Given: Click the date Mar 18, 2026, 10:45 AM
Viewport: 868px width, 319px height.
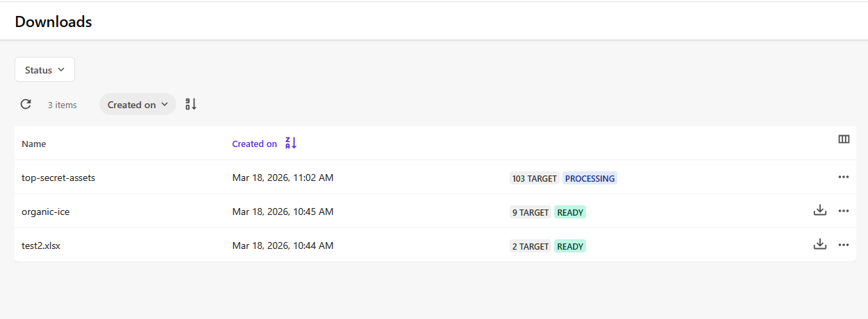Looking at the screenshot, I should (x=283, y=212).
